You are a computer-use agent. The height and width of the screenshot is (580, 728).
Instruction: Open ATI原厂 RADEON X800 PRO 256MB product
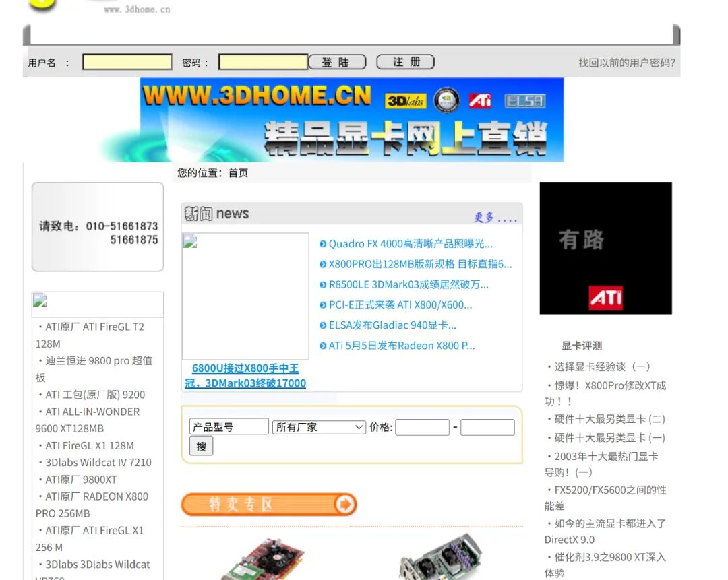point(92,505)
